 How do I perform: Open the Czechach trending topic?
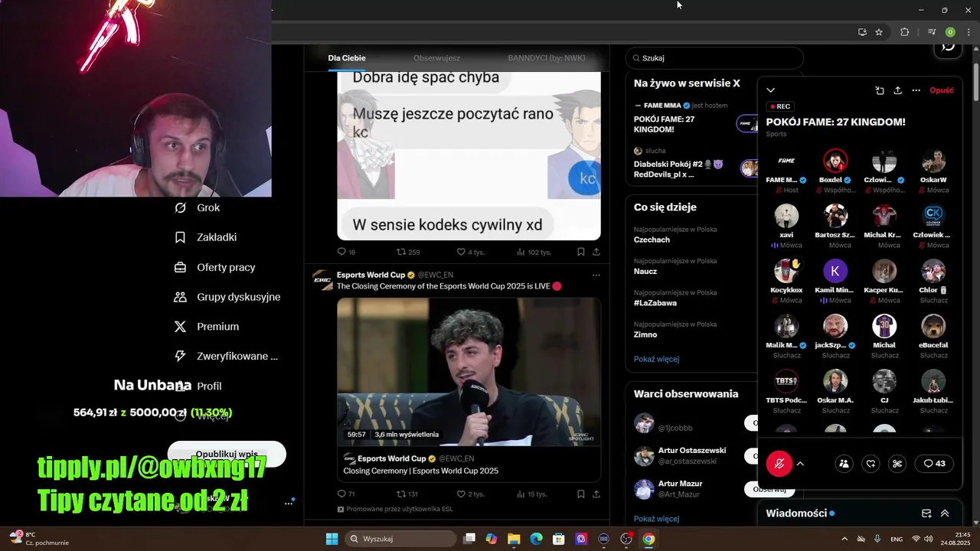(652, 240)
